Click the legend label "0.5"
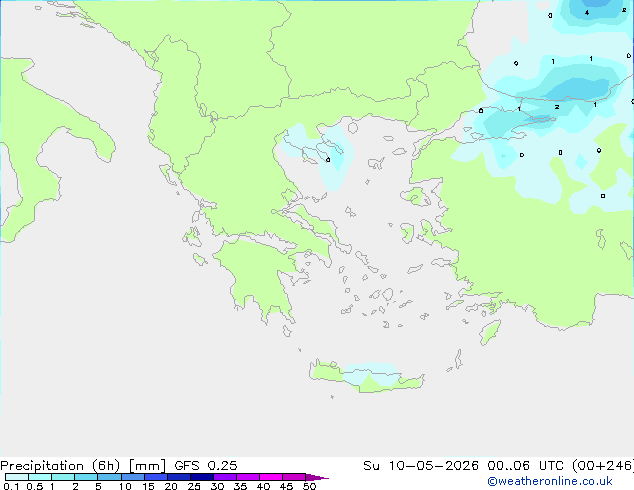The width and height of the screenshot is (634, 490). click(x=35, y=486)
